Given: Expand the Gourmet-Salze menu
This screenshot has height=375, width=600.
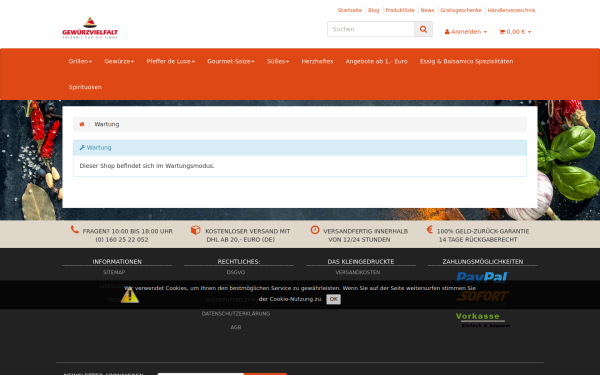Looking at the screenshot, I should click(x=231, y=61).
